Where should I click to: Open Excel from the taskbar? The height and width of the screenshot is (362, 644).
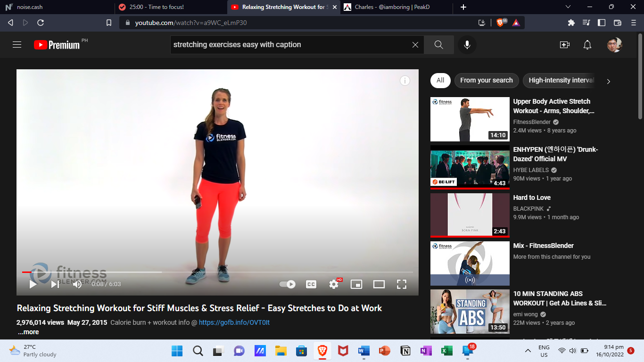(447, 351)
